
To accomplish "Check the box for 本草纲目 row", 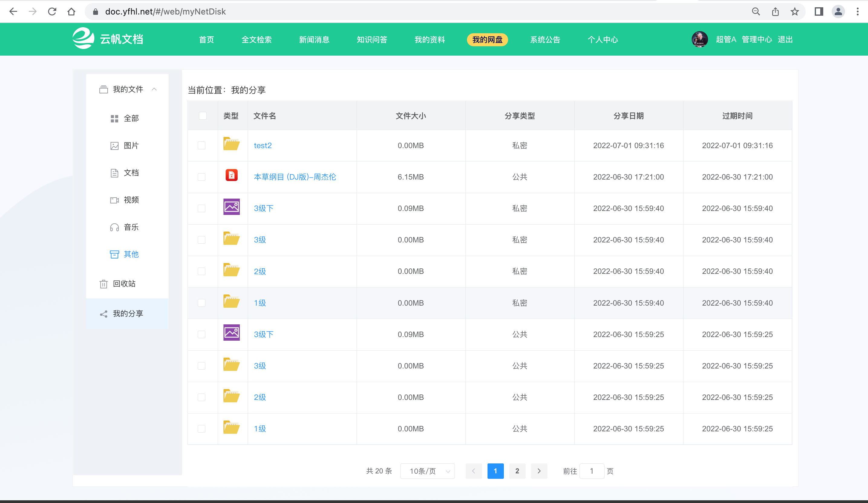I will pyautogui.click(x=201, y=177).
